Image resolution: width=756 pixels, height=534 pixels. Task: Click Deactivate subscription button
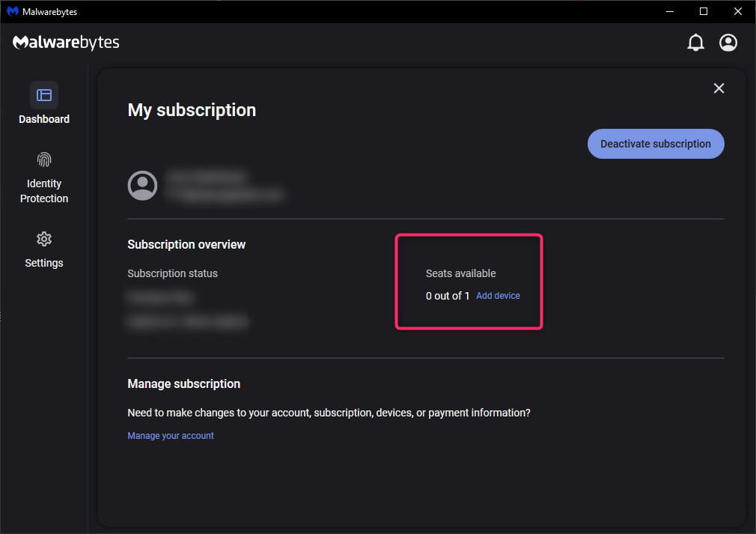click(x=655, y=144)
